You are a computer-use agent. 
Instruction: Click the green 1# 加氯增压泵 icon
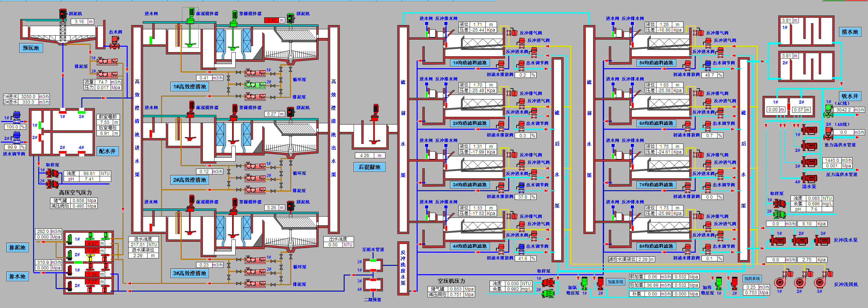tap(584, 284)
